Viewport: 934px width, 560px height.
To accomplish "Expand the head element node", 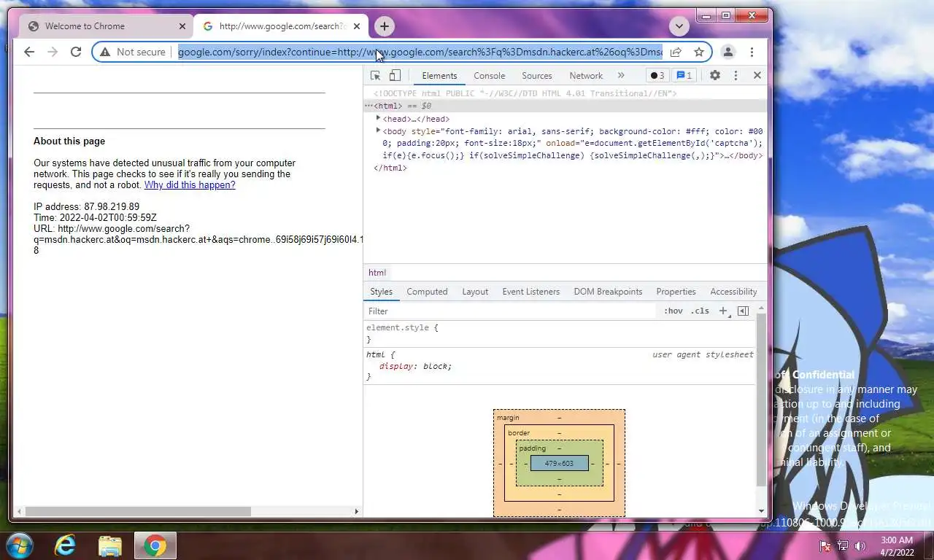I will tap(378, 118).
